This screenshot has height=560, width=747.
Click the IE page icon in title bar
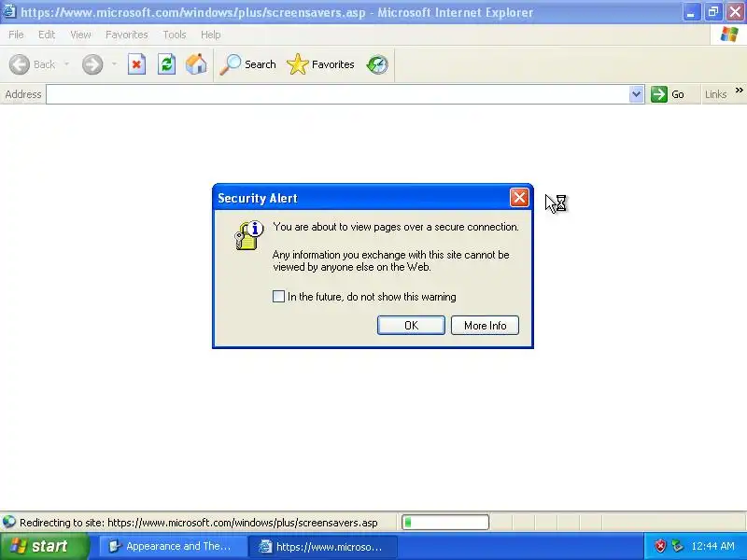(x=9, y=11)
